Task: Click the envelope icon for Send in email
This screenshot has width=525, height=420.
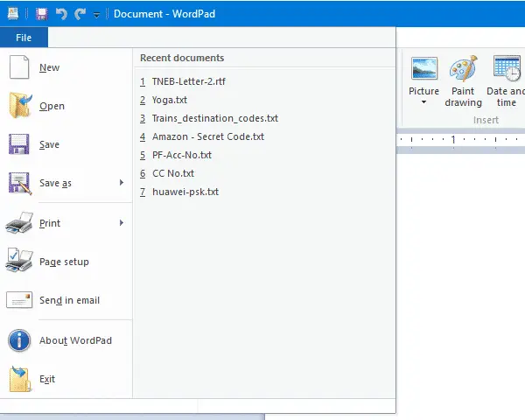Action: [19, 300]
